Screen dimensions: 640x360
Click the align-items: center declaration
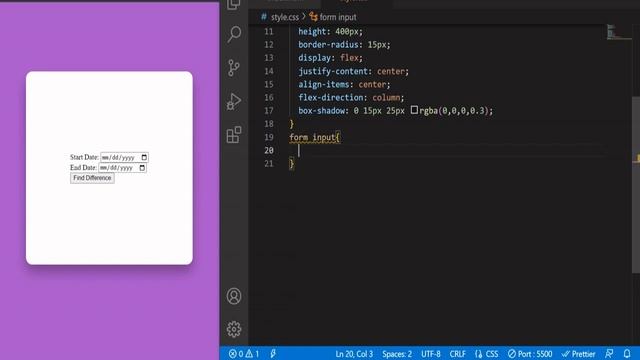tap(344, 84)
